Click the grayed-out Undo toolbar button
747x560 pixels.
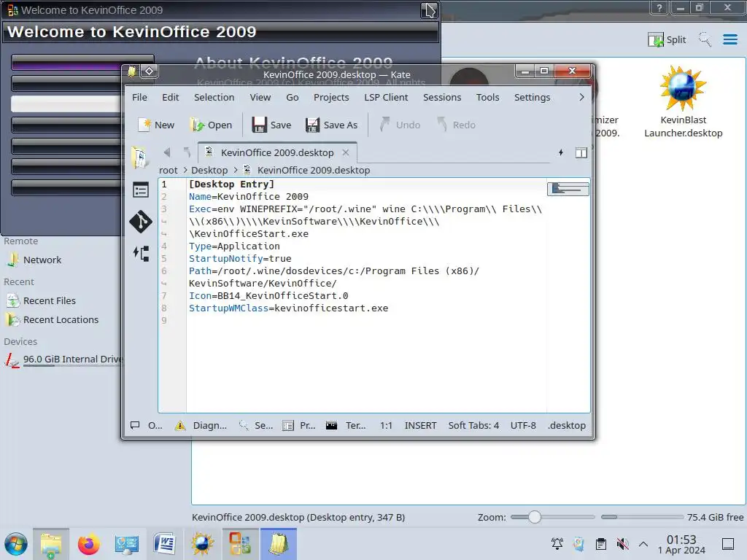click(400, 125)
